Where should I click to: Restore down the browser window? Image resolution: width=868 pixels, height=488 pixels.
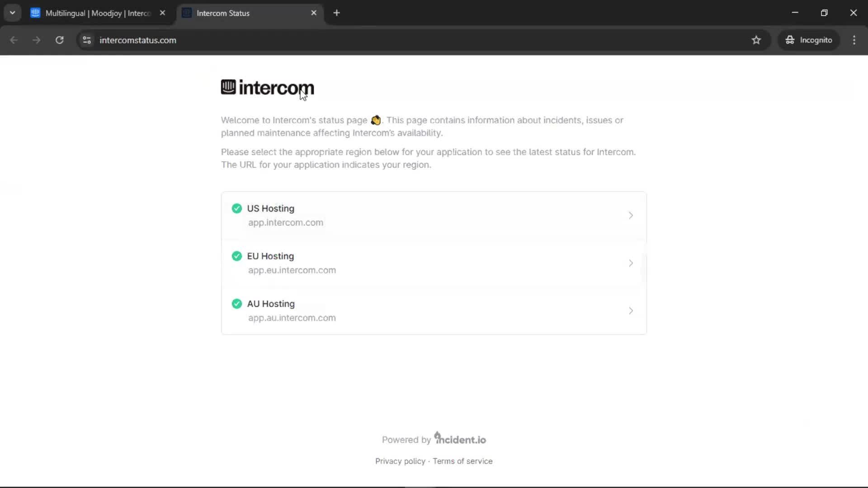click(x=824, y=13)
